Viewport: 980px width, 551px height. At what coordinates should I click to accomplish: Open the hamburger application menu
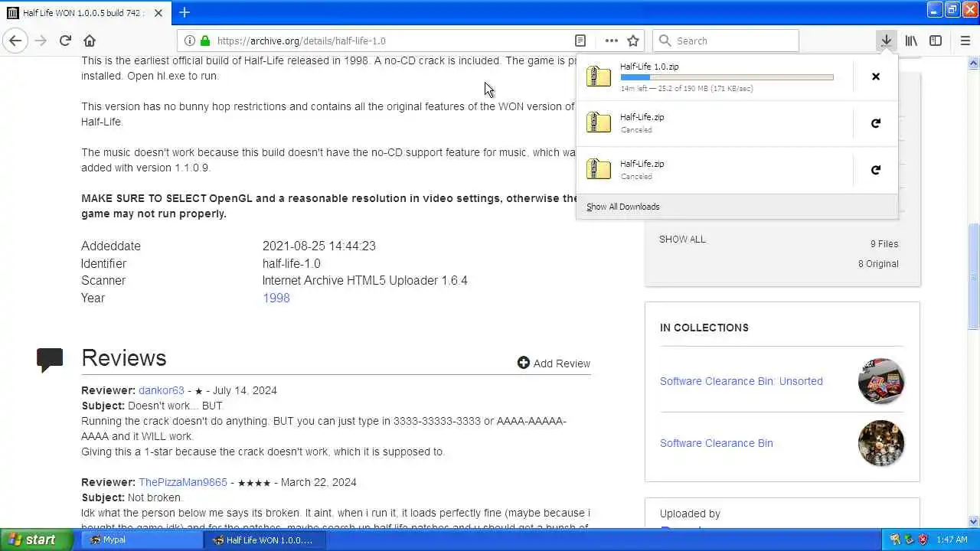(x=965, y=41)
